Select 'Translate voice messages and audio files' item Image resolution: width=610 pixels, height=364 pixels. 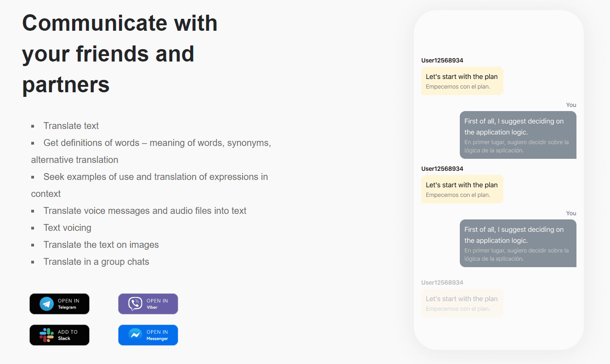[x=145, y=211]
